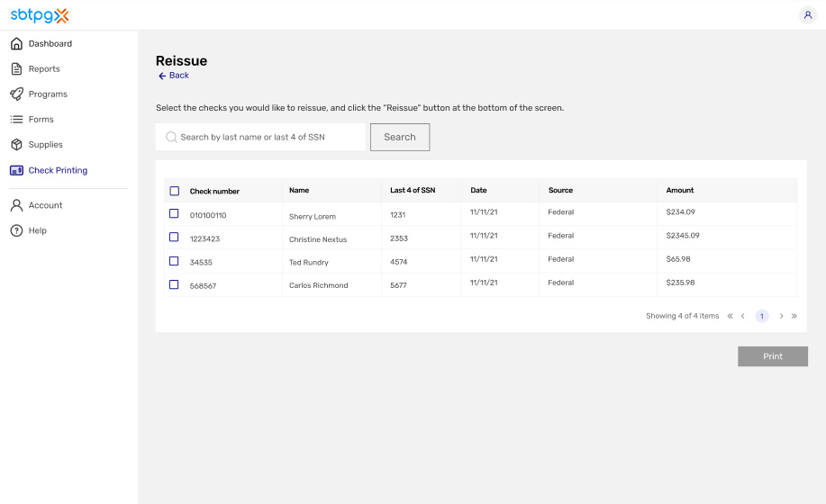This screenshot has width=826, height=504.
Task: Select page 1 in the pagination
Action: point(762,316)
